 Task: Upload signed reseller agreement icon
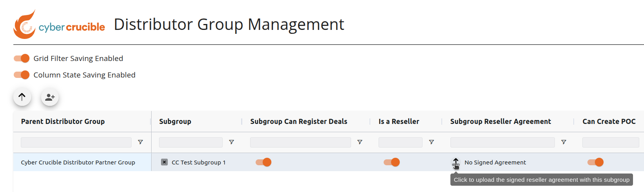456,162
